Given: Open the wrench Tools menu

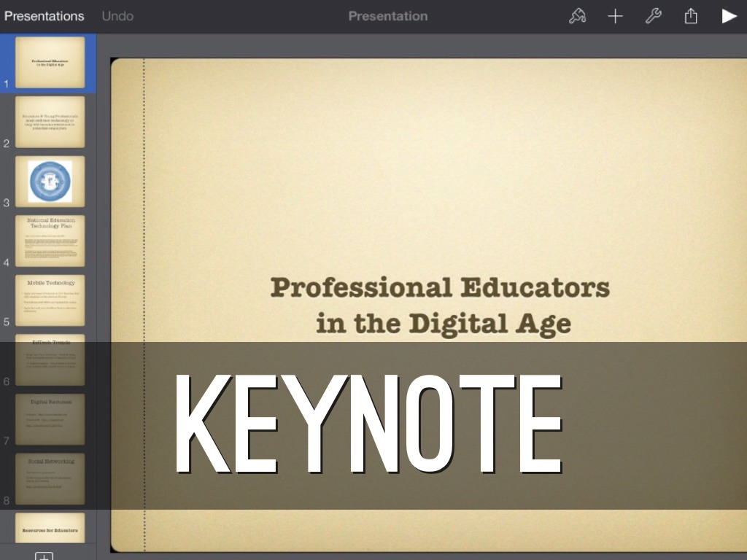Looking at the screenshot, I should point(653,16).
